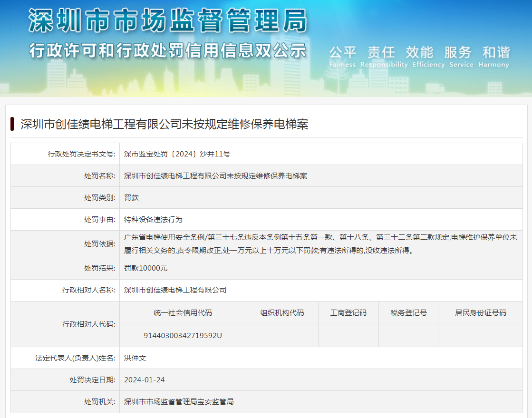Click the 处罚名称 row value text

tap(215, 176)
